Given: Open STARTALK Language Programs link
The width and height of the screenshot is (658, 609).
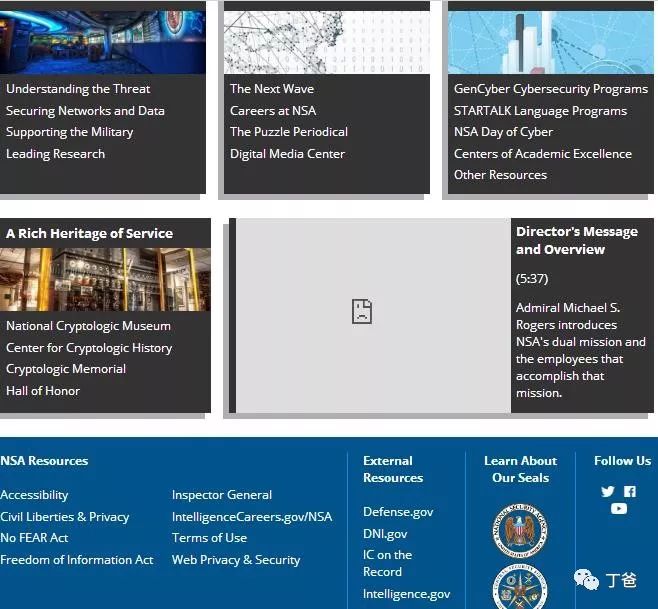Looking at the screenshot, I should point(540,111).
